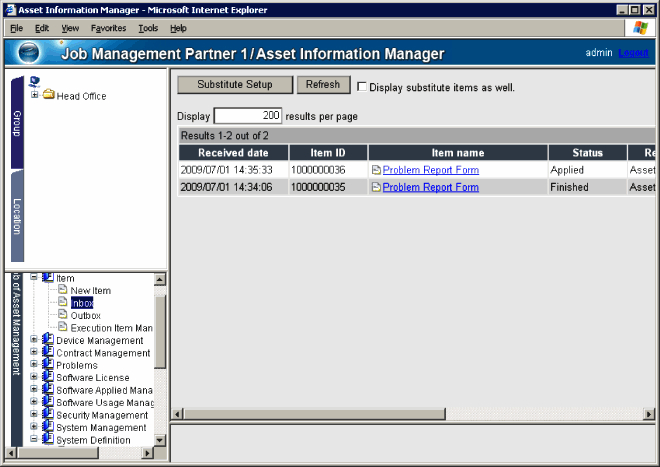The width and height of the screenshot is (660, 467).
Task: Click the Refresh button
Action: [x=323, y=85]
